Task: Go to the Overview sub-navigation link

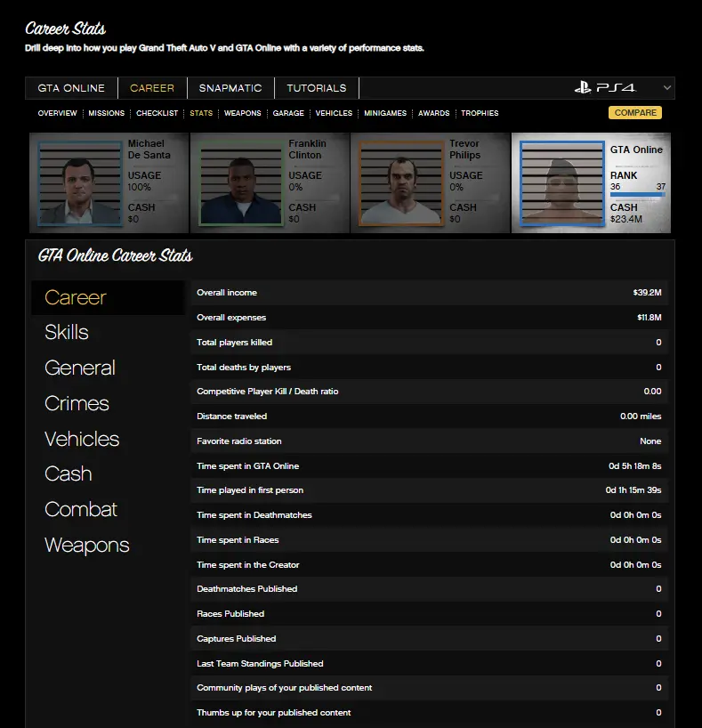Action: (x=57, y=113)
